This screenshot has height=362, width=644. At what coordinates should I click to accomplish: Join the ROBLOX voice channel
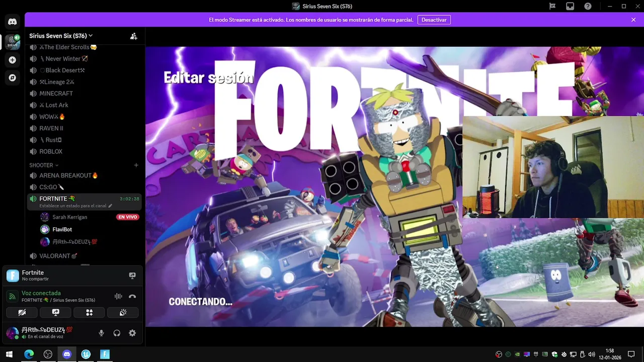coord(84,151)
